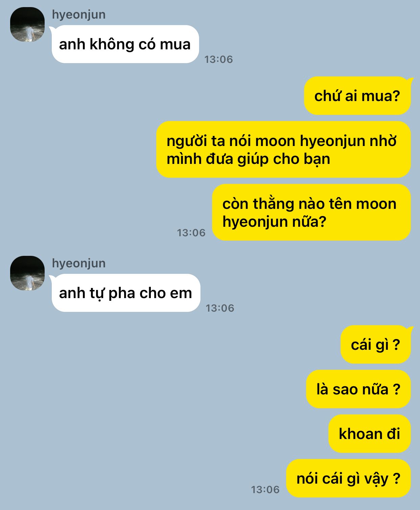The height and width of the screenshot is (510, 420).
Task: Tap the second hyeonjun sender name
Action: pyautogui.click(x=79, y=264)
